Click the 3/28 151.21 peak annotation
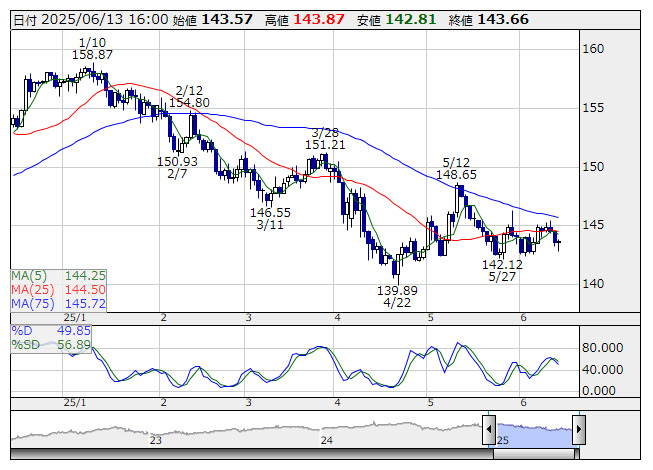The image size is (653, 470). click(325, 139)
